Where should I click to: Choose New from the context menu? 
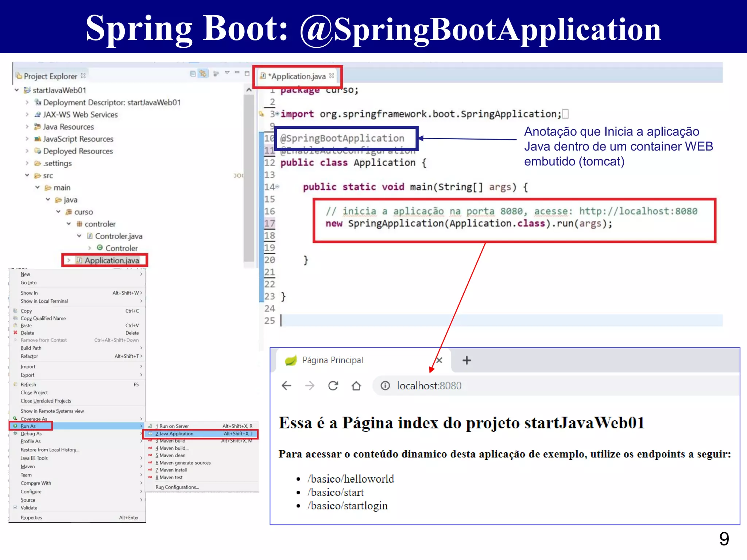(x=77, y=274)
